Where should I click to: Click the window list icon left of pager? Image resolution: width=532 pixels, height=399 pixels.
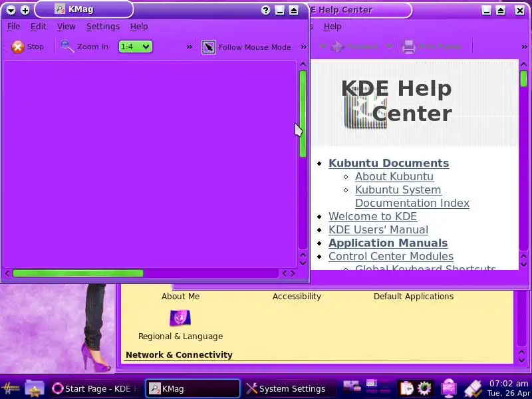[x=352, y=387]
